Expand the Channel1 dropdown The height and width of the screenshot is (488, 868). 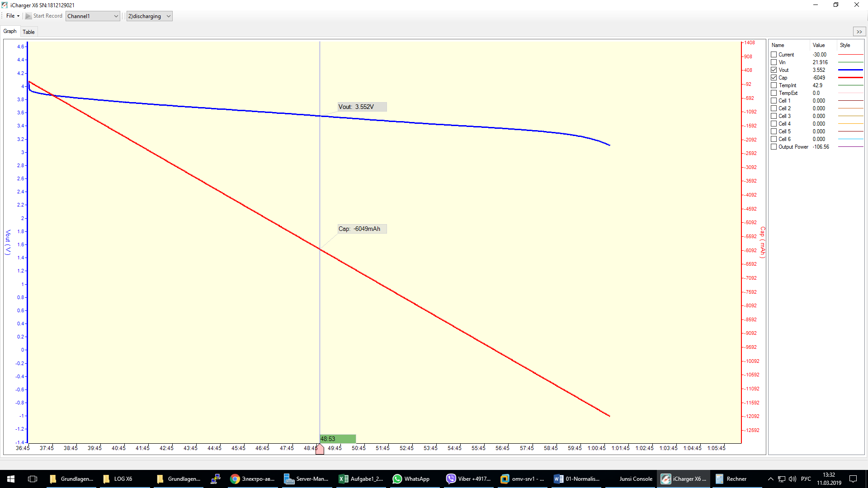tap(116, 16)
